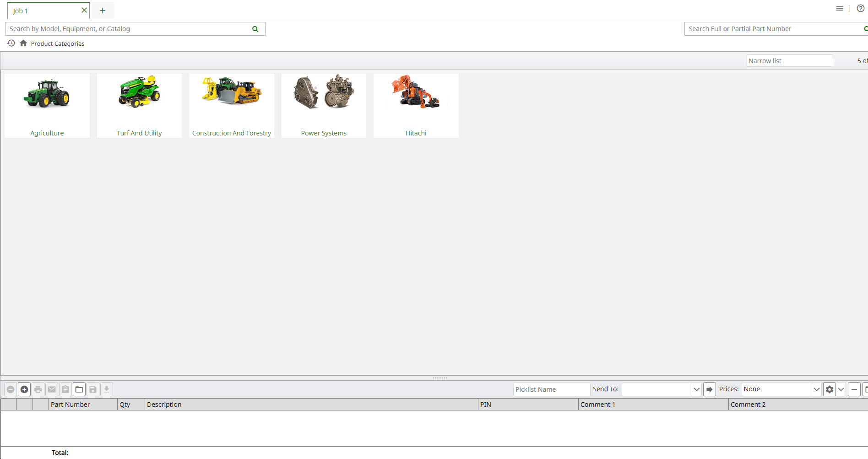Open recent search history clock icon
Image resolution: width=868 pixels, height=459 pixels.
[x=11, y=43]
